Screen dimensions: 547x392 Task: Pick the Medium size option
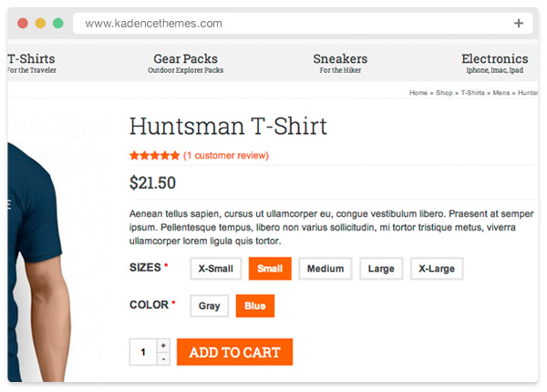pyautogui.click(x=325, y=269)
